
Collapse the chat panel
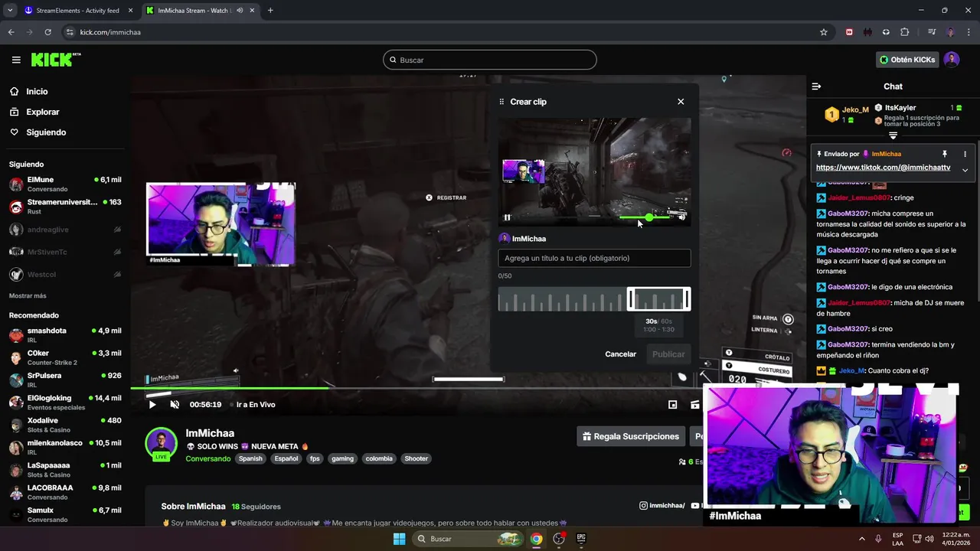coord(816,86)
